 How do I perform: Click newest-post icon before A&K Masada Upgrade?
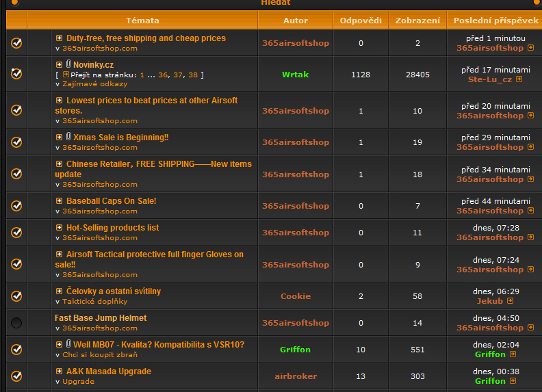(60, 371)
